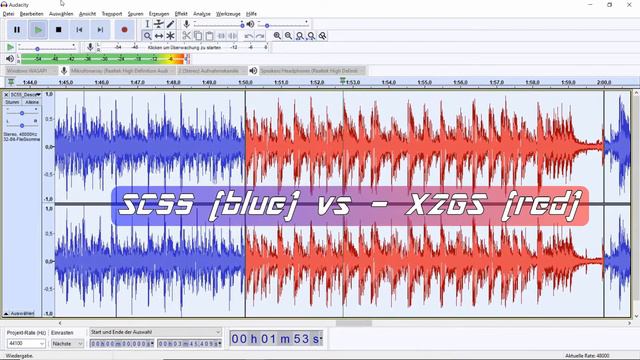
Task: Stop playback with the Stop button
Action: point(59,30)
